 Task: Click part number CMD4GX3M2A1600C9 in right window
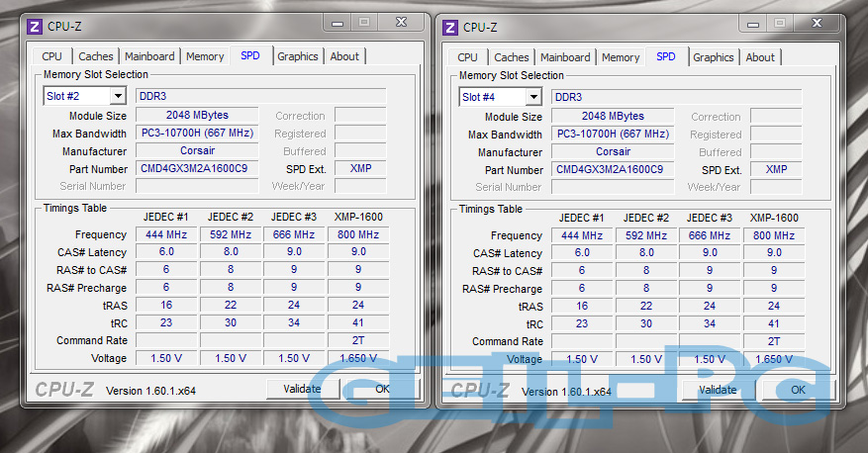pyautogui.click(x=613, y=169)
